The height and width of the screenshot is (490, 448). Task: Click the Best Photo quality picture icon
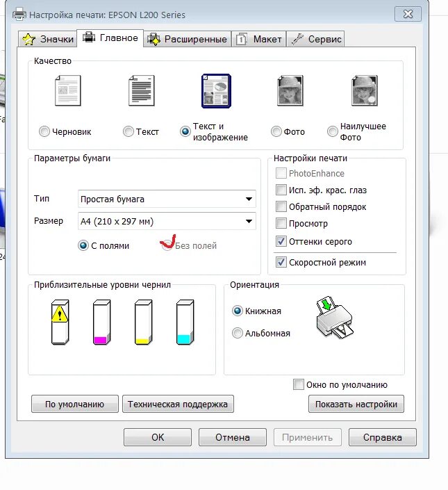point(365,90)
